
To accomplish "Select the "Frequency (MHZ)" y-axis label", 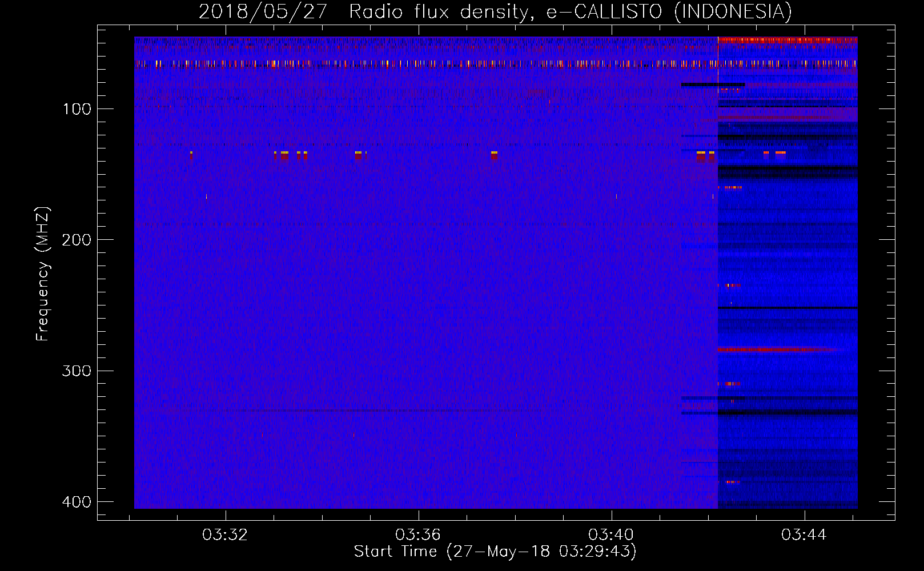I will tap(43, 274).
